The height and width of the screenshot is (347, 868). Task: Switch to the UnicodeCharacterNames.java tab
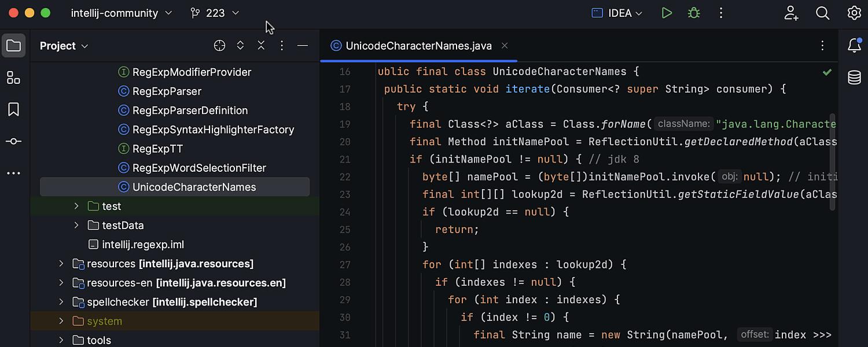(418, 46)
